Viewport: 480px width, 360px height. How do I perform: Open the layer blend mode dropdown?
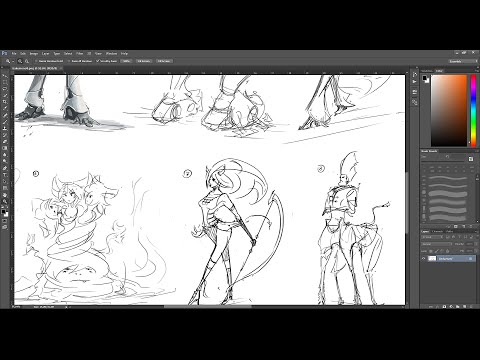coord(436,244)
